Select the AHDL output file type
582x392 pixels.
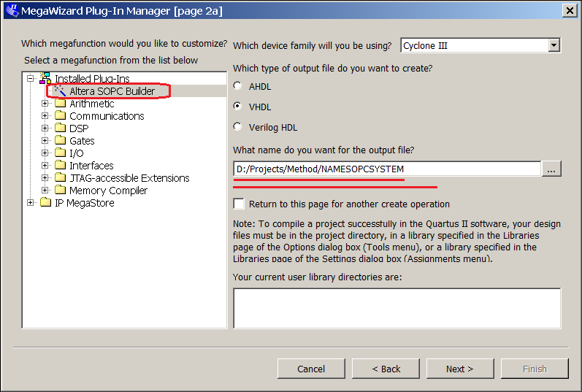238,86
